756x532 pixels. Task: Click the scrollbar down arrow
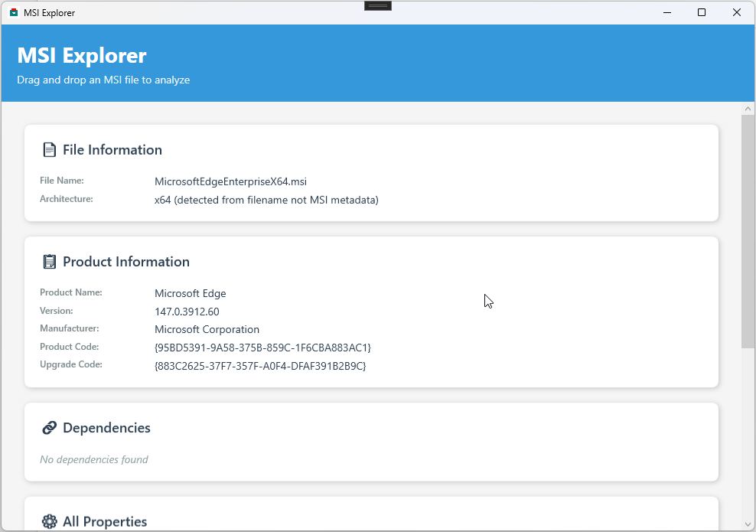coord(748,524)
